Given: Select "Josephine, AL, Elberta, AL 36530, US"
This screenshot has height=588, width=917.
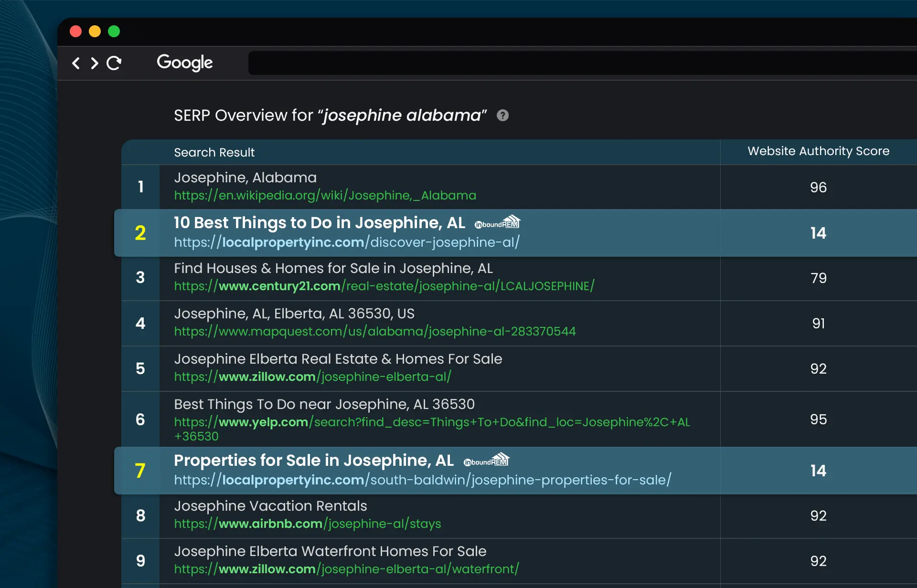Looking at the screenshot, I should coord(294,314).
